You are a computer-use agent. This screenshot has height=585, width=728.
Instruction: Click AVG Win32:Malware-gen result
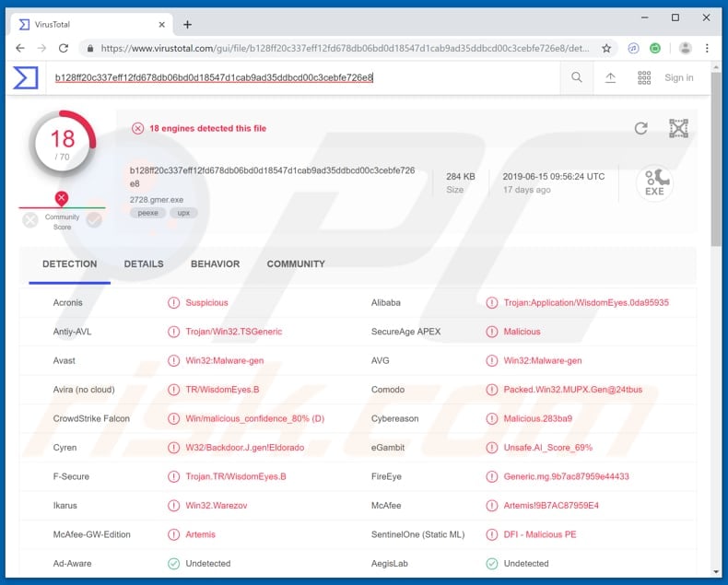[x=543, y=361]
